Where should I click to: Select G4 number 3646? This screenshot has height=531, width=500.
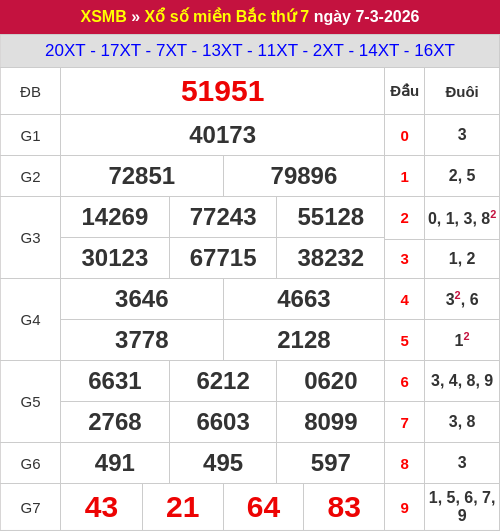coord(142,299)
